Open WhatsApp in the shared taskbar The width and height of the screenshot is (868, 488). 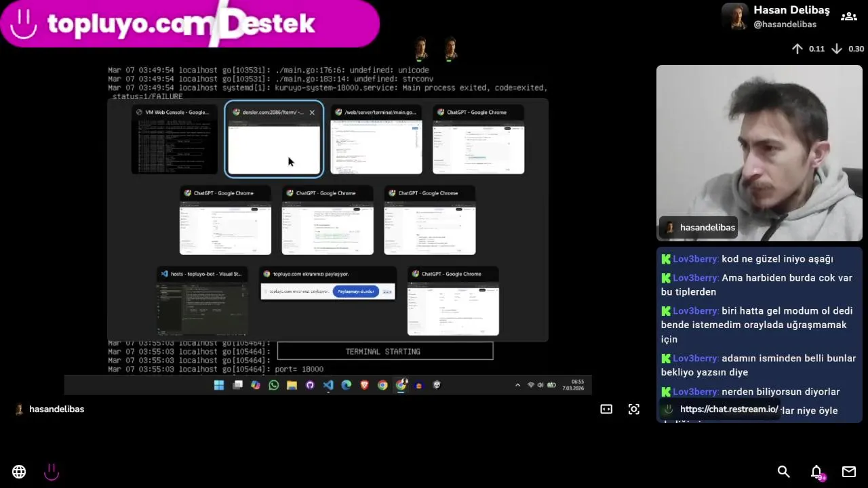[x=274, y=385]
